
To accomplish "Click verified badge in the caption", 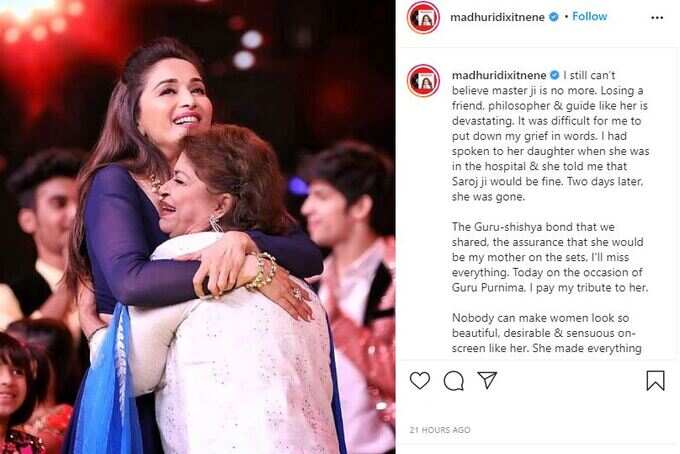I will coord(555,75).
